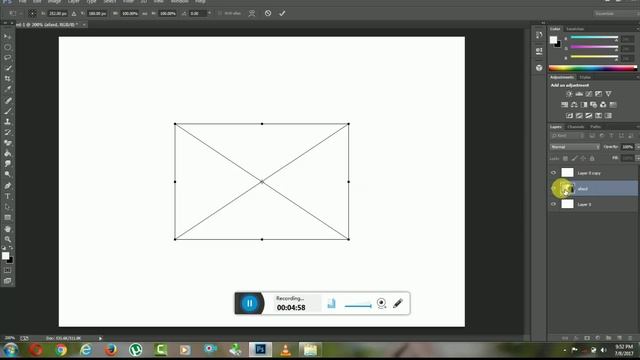Select the Eyedropper tool

pyautogui.click(x=7, y=89)
